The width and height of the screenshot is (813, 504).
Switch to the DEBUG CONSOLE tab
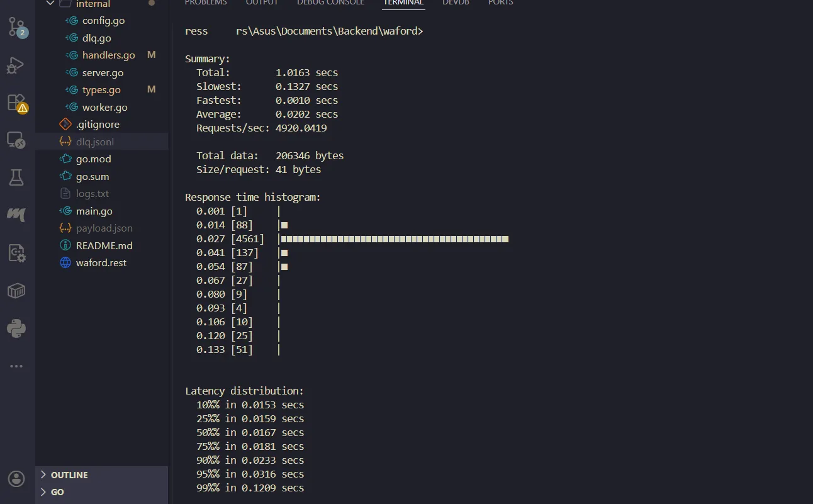click(330, 3)
